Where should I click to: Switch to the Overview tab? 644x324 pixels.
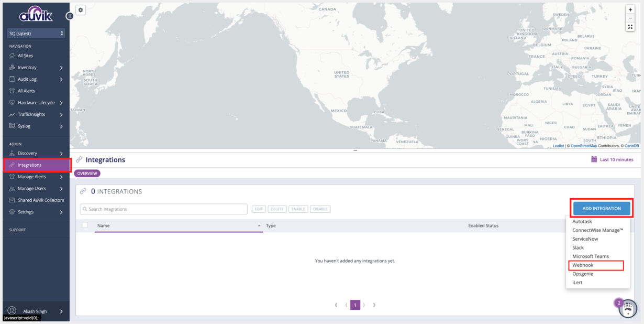86,173
